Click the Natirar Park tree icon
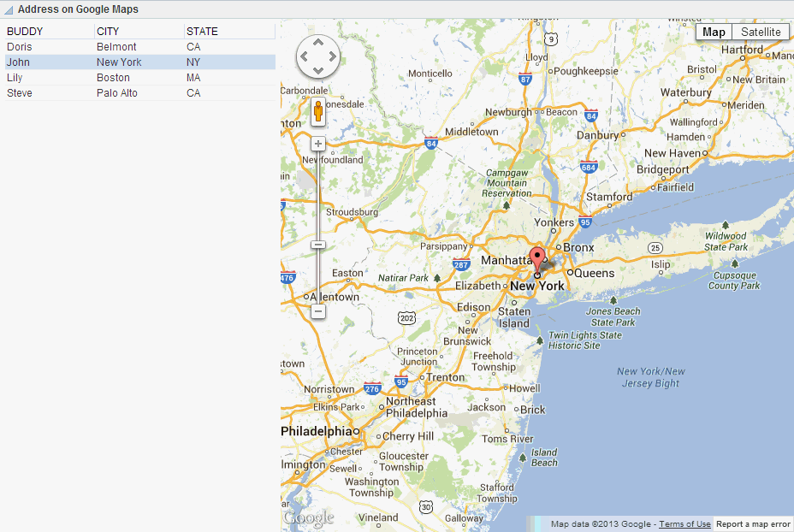This screenshot has height=532, width=794. pyautogui.click(x=437, y=278)
